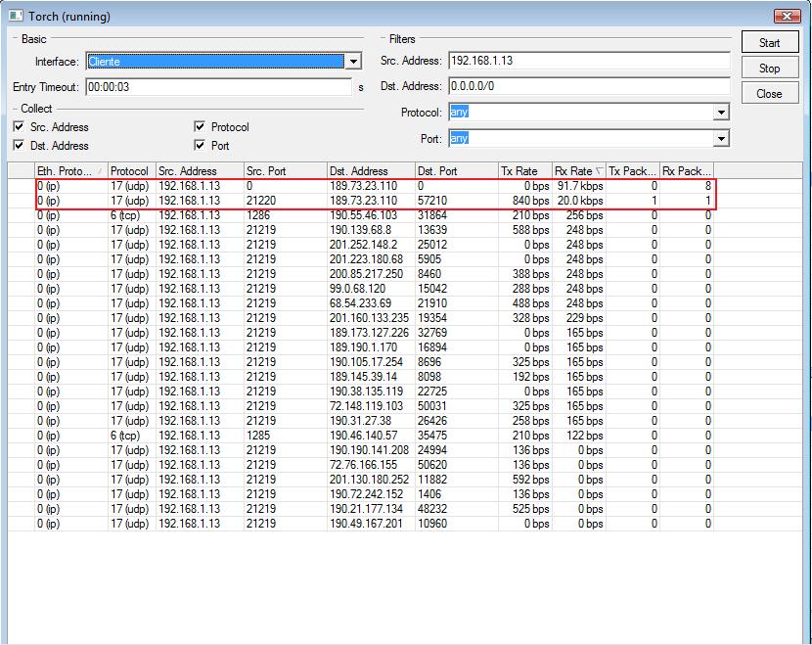This screenshot has height=645, width=812.
Task: Click the Close button
Action: 770,94
